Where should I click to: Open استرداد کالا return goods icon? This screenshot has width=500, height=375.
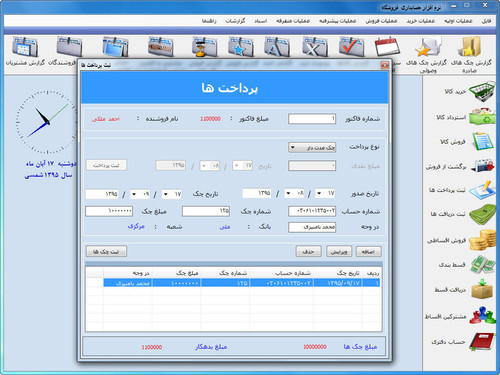point(482,117)
